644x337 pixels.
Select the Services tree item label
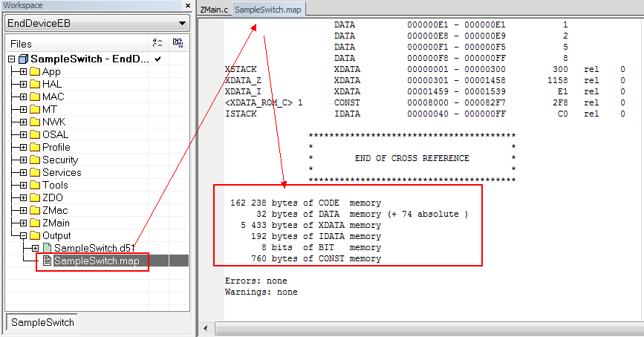62,172
